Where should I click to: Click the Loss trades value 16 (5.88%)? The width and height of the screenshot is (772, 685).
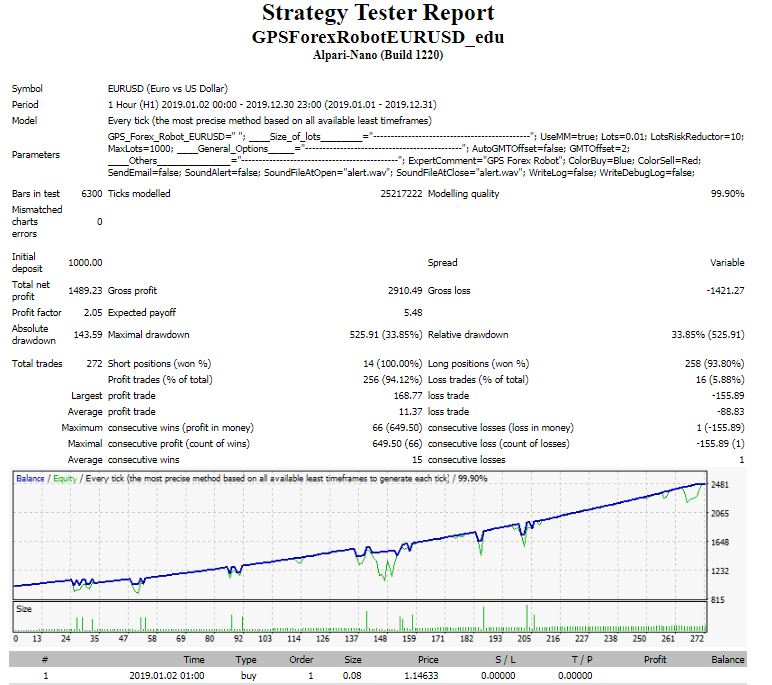(x=719, y=380)
